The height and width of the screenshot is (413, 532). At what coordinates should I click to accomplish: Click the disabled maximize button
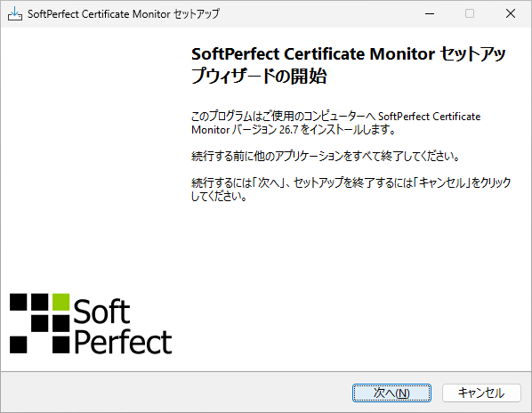click(470, 13)
